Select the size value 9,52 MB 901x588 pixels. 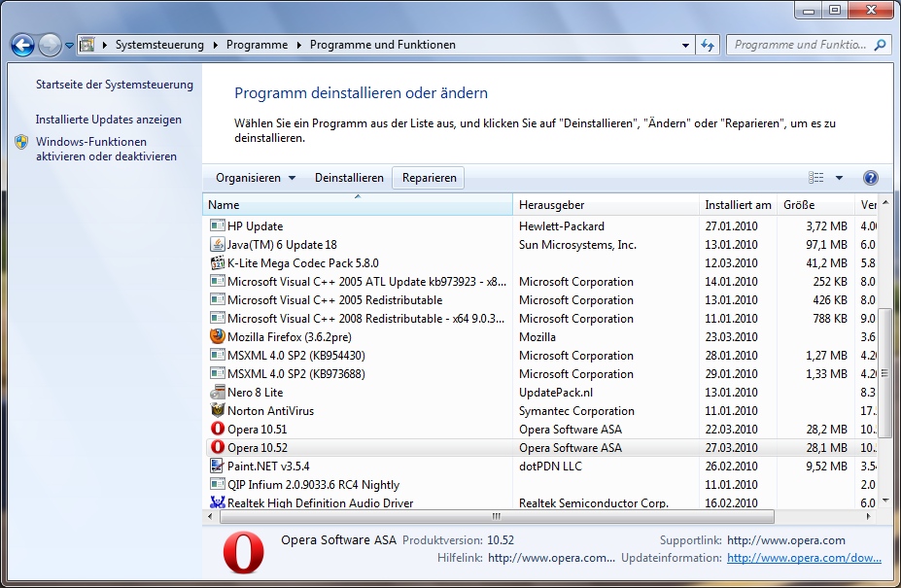[826, 467]
